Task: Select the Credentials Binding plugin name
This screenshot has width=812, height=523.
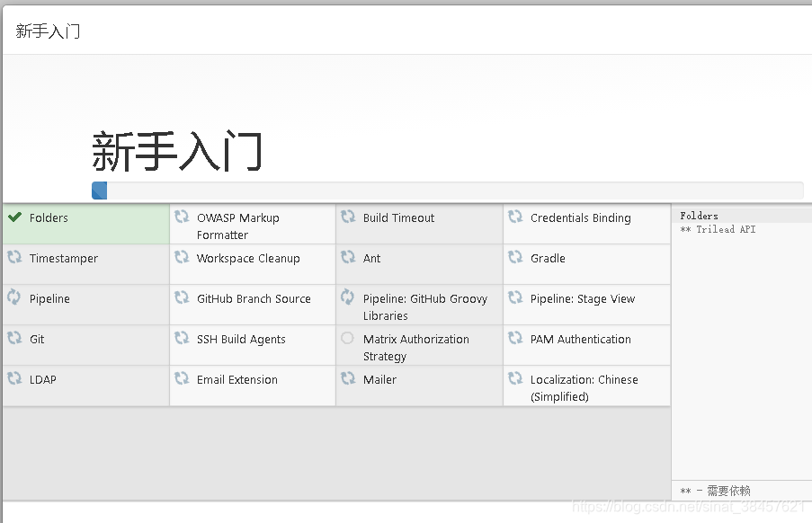Action: tap(581, 217)
